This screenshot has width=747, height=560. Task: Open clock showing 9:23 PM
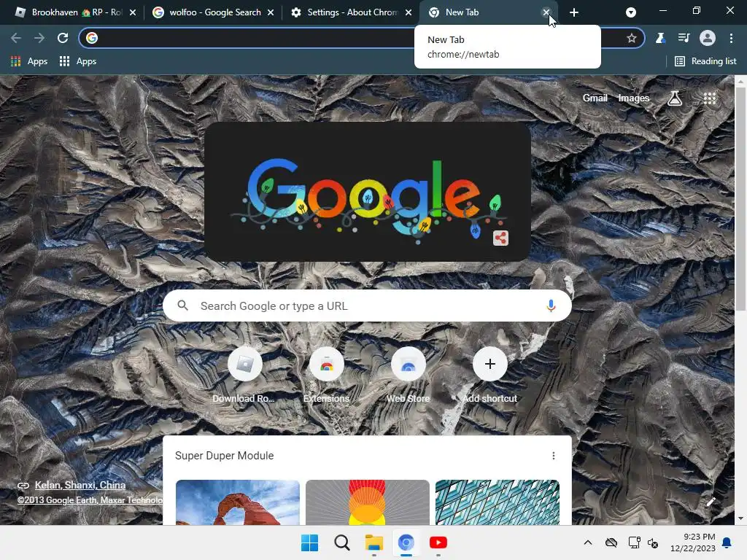pos(693,542)
